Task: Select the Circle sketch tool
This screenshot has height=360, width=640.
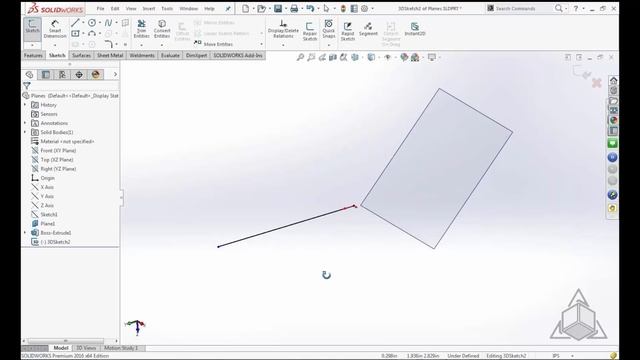Action: 92,23
